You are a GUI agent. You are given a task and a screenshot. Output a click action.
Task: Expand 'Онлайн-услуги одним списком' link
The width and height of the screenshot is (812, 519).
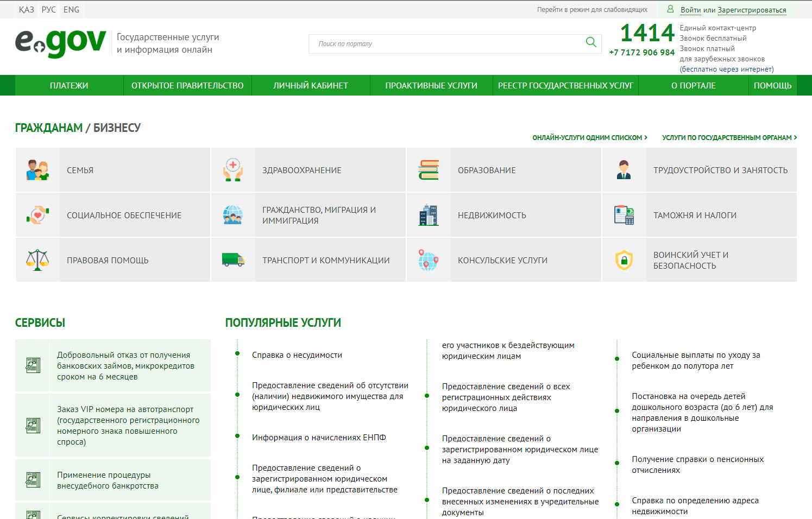coord(589,138)
